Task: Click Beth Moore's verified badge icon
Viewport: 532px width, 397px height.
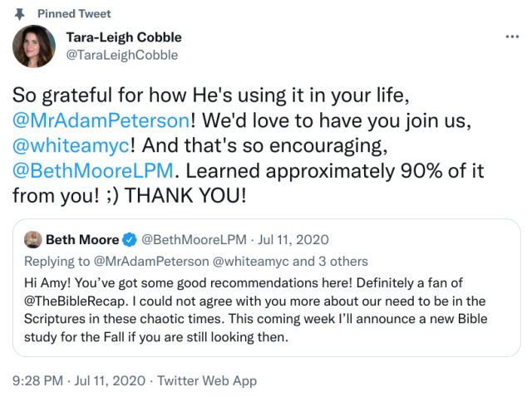Action: [x=131, y=241]
